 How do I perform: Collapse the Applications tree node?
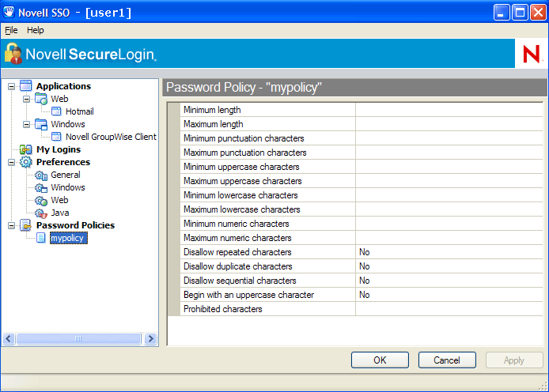pyautogui.click(x=12, y=86)
